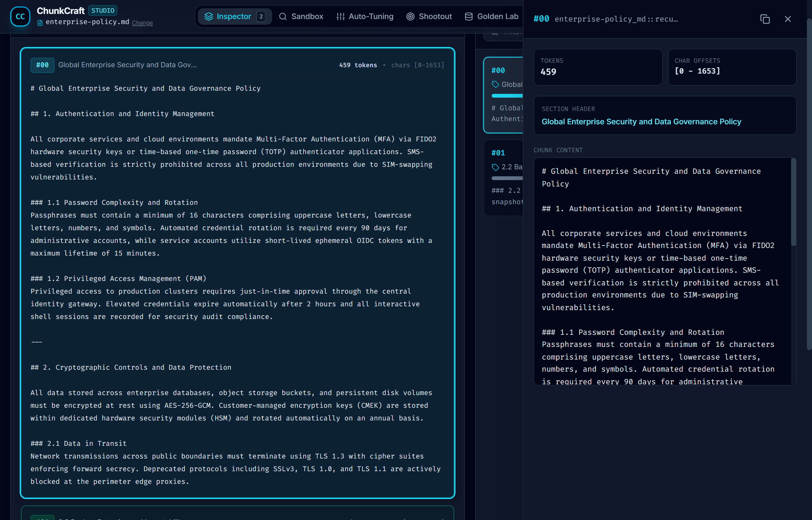Click the panel title enterprise-policy_md::recu…
Image resolution: width=812 pixels, height=520 pixels.
(x=616, y=19)
